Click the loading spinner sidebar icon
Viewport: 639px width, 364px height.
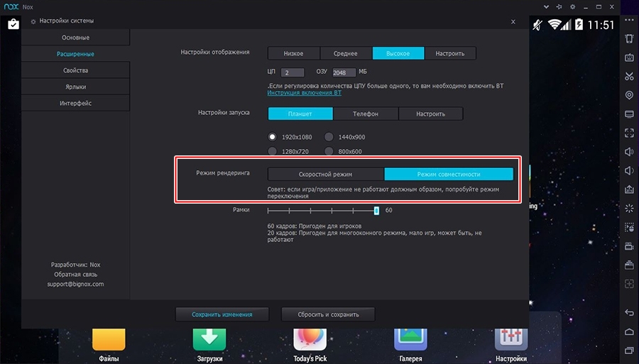click(x=629, y=209)
